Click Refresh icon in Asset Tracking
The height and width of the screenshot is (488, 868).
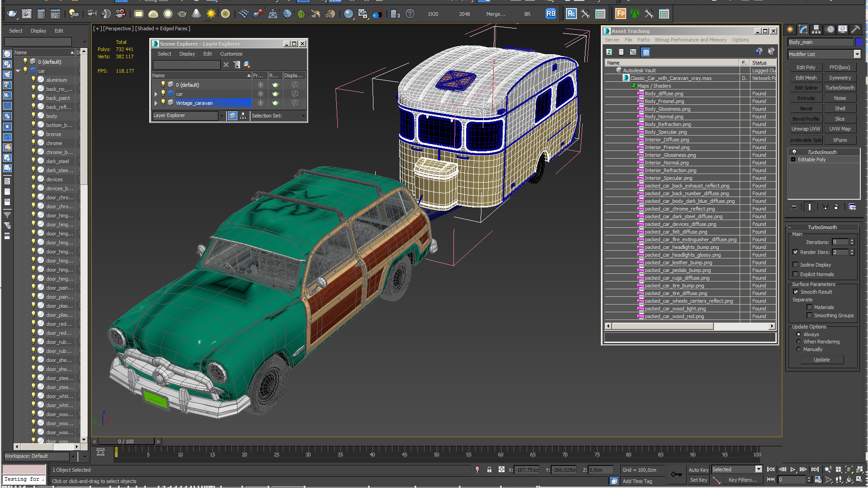pyautogui.click(x=609, y=52)
